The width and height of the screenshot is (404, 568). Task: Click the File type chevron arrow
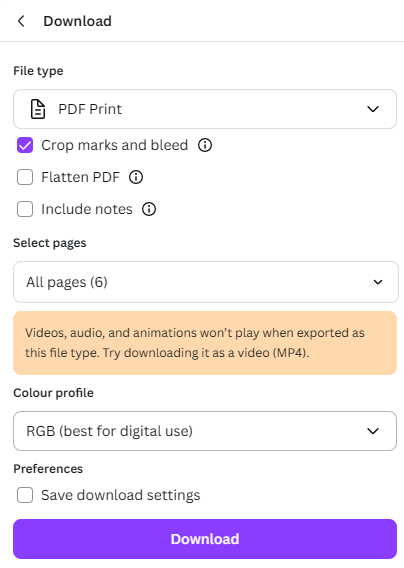373,109
